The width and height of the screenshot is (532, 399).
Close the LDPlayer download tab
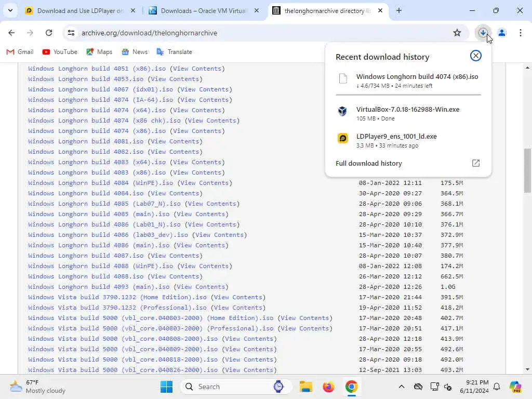(133, 11)
